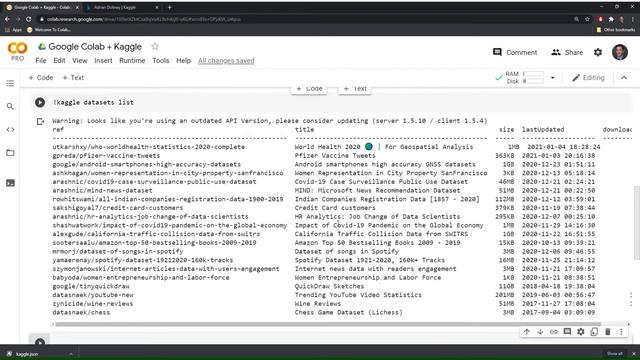Screen dimensions: 640x360
Task: Open the File menu
Action: coord(41,60)
